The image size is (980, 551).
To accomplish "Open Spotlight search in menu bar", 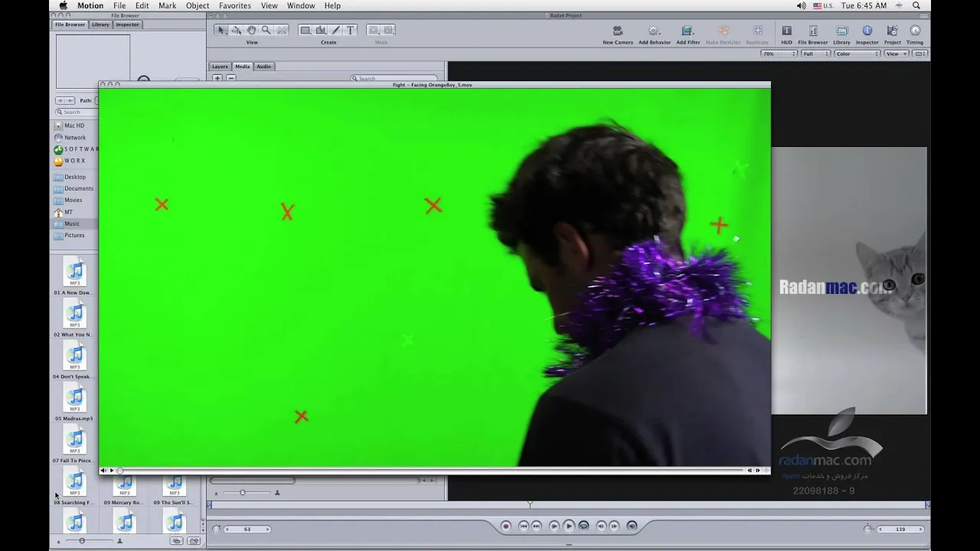I will [x=916, y=5].
